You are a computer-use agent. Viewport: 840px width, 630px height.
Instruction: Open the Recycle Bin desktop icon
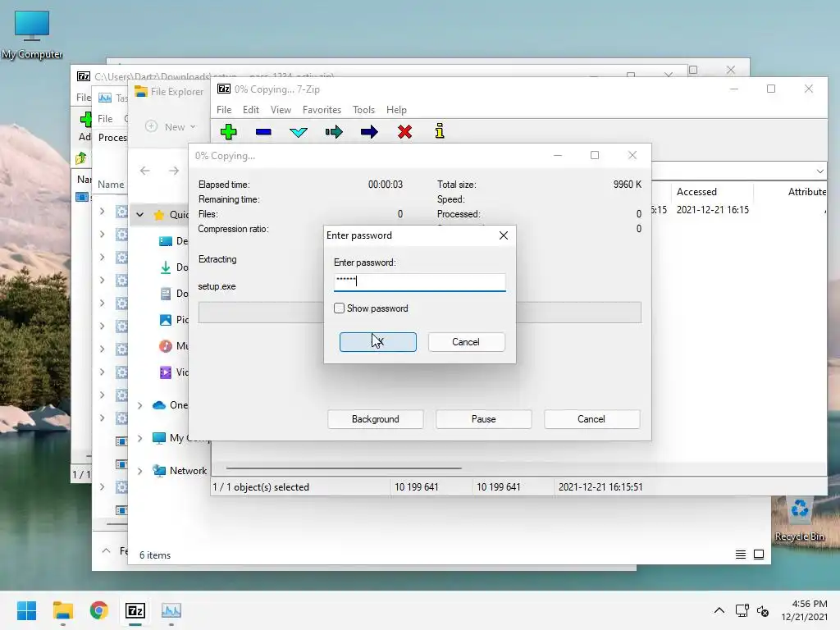click(x=799, y=518)
